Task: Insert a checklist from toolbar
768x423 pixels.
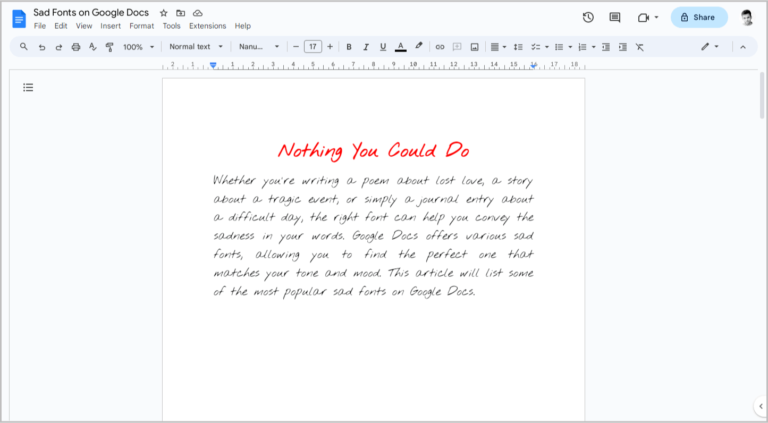Action: click(536, 47)
